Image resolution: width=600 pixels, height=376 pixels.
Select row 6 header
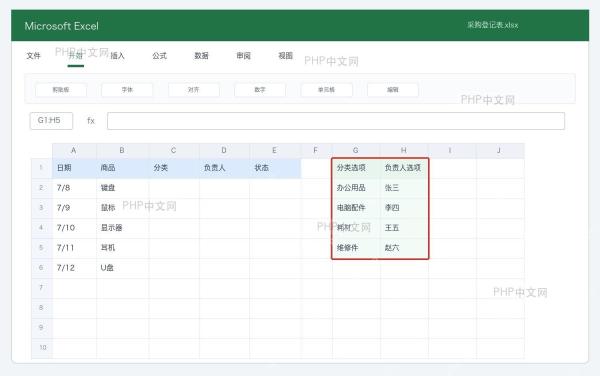tap(41, 268)
